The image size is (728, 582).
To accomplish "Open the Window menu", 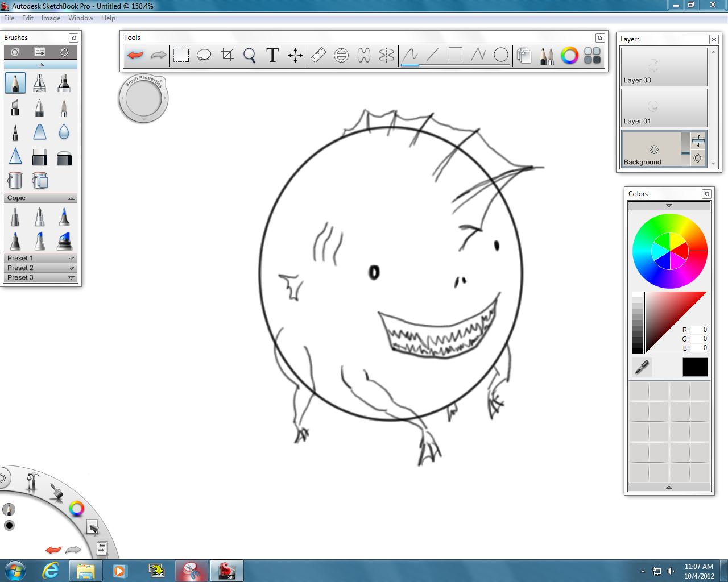I will tap(80, 18).
